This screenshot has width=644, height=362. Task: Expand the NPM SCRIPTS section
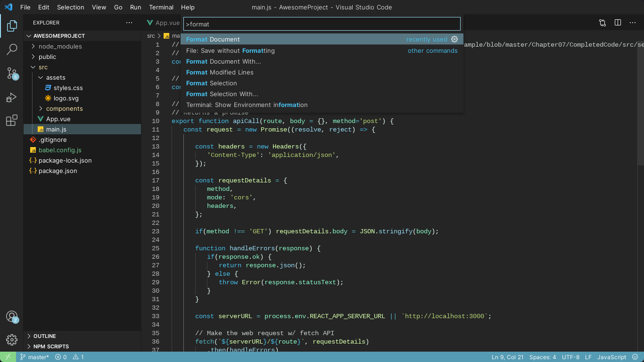[82, 346]
